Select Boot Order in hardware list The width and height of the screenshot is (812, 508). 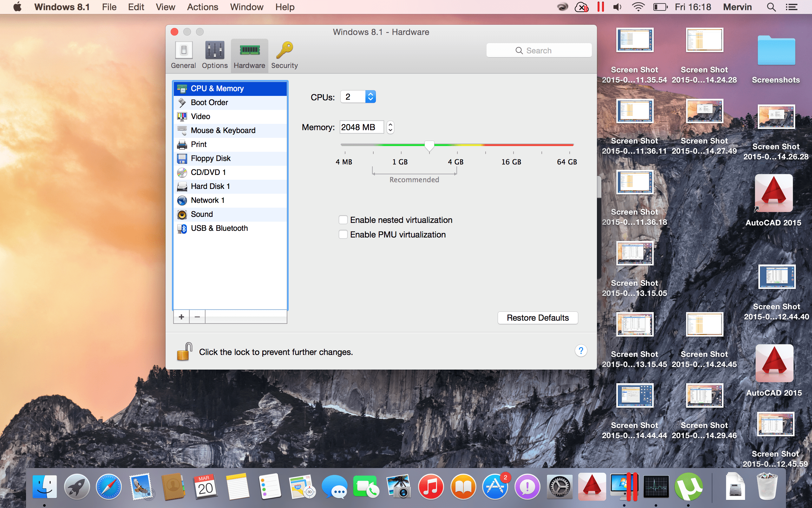pos(230,103)
